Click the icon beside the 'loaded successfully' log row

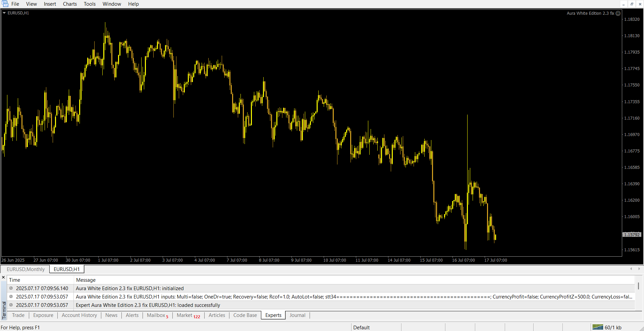pos(11,305)
